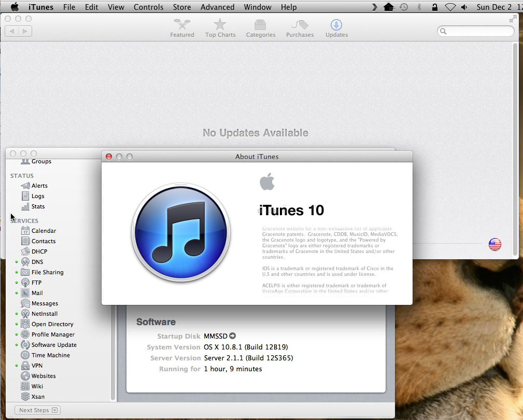
Task: Open Wi-Fi status menu bar icon
Action: click(450, 7)
